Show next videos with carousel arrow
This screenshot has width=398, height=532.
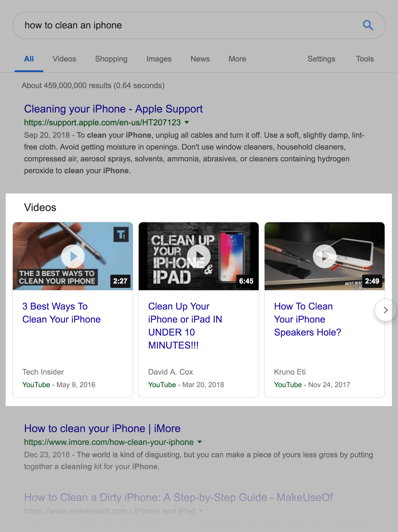386,310
